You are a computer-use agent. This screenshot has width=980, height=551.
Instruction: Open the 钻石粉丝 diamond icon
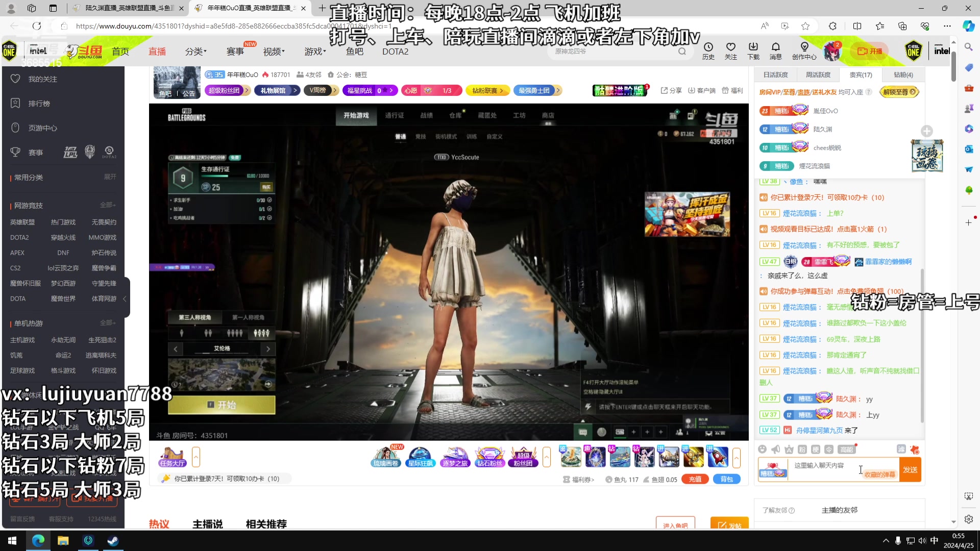[489, 457]
